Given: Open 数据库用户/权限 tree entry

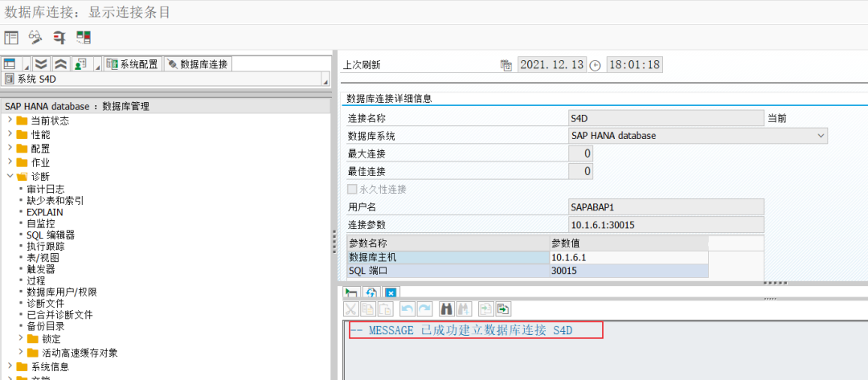Looking at the screenshot, I should (62, 292).
